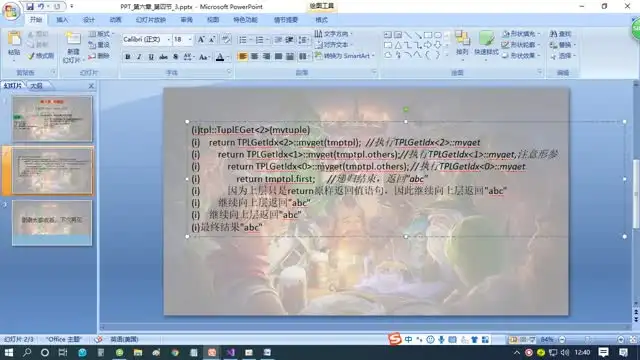Open Windows notification center

[x=603, y=352]
